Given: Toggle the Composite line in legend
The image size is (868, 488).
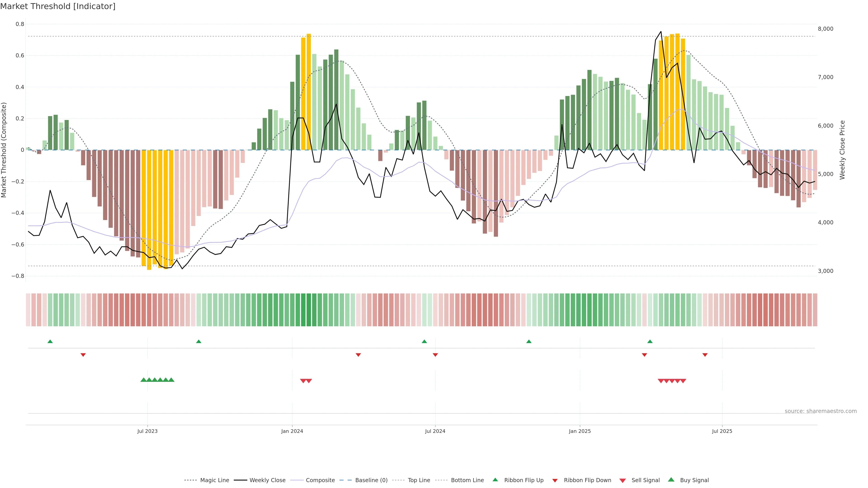Looking at the screenshot, I should 320,480.
